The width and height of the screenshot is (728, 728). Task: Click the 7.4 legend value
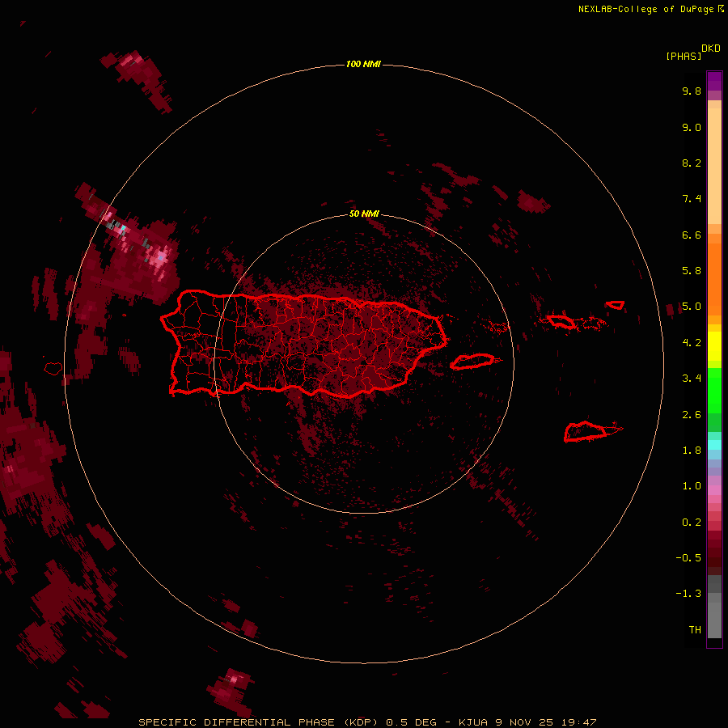(692, 199)
